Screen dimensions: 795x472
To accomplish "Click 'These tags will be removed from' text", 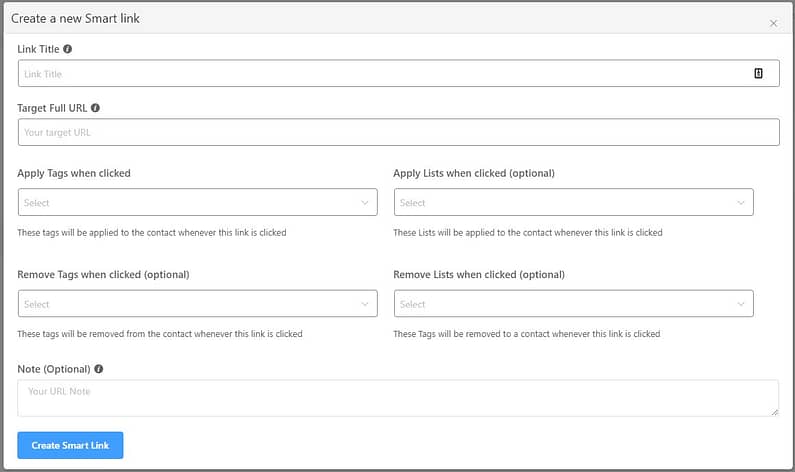I will pos(160,334).
